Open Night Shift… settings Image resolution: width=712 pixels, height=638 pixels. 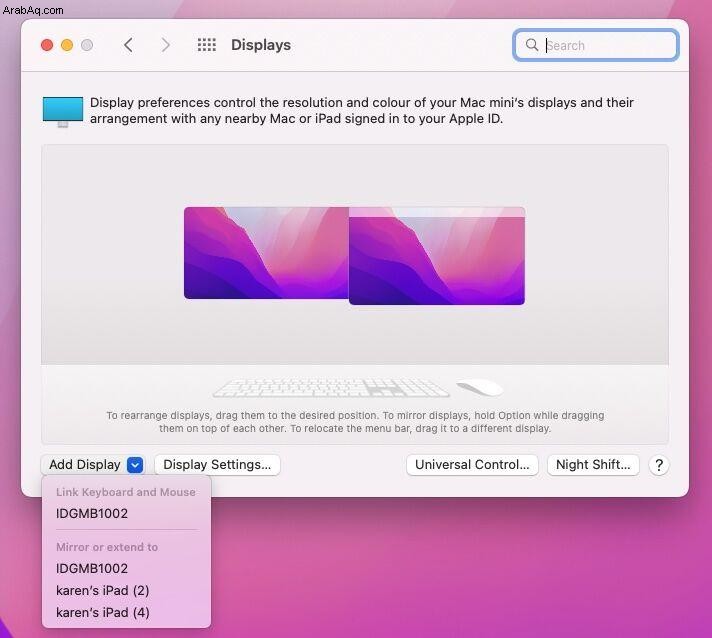click(593, 465)
